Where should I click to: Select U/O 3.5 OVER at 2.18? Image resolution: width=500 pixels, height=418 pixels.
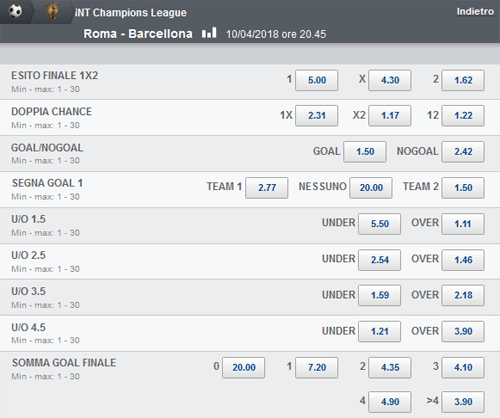[x=463, y=295]
